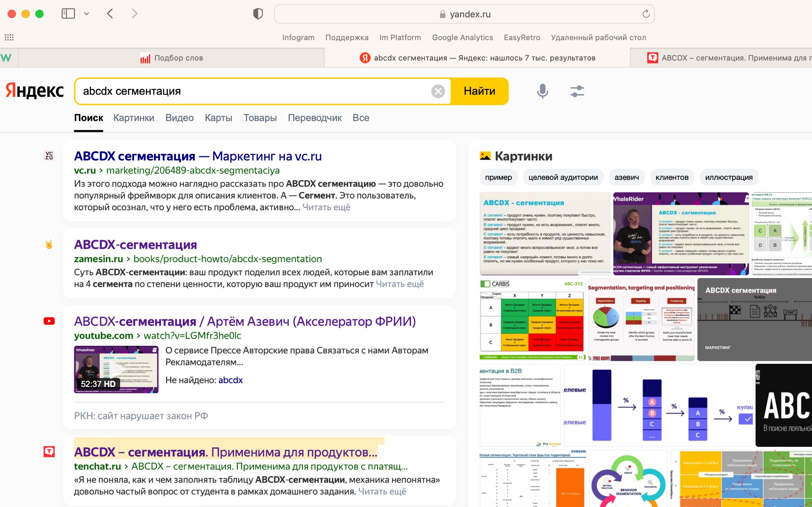Select the азевич image filter chip
Screen dimensions: 812x507
(x=626, y=177)
